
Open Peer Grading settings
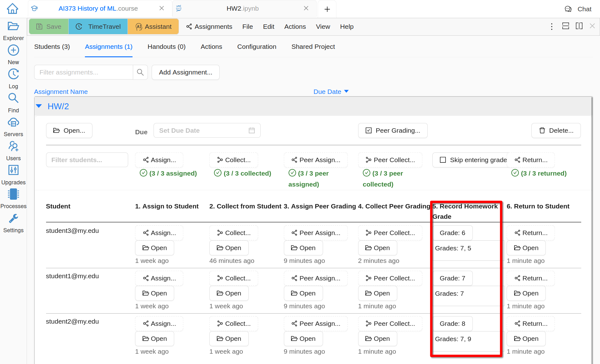tap(393, 131)
